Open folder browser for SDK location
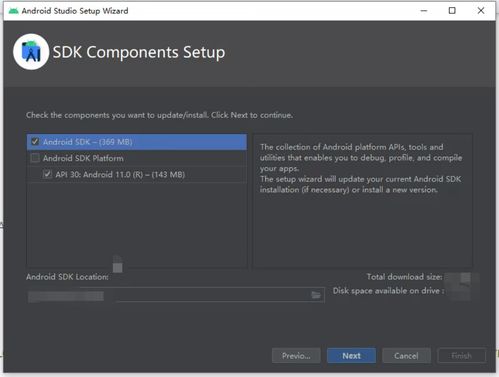 (x=316, y=295)
